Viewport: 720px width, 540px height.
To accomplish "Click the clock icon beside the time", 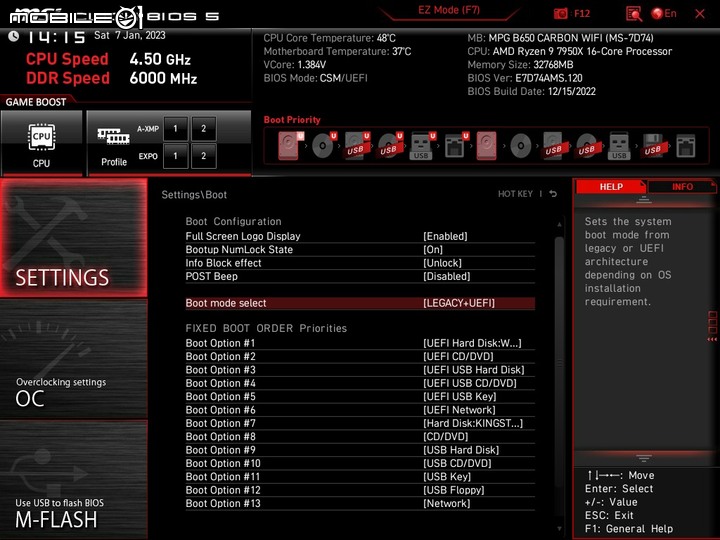I will click(x=13, y=36).
